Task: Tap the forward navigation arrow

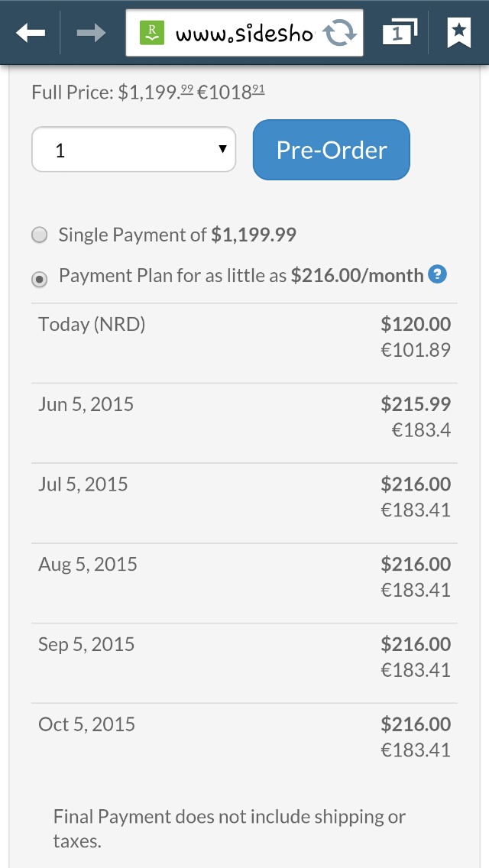Action: [91, 32]
